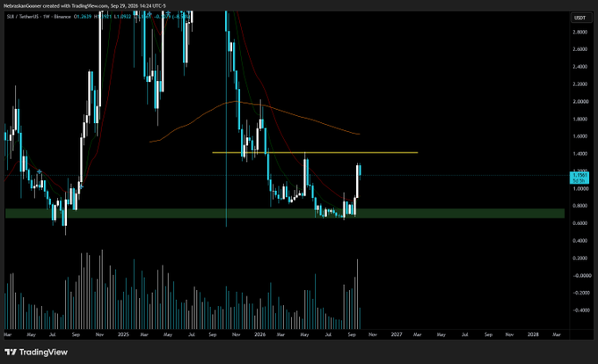Click the 1.6000 price axis label
The height and width of the screenshot is (364, 598).
pyautogui.click(x=580, y=136)
